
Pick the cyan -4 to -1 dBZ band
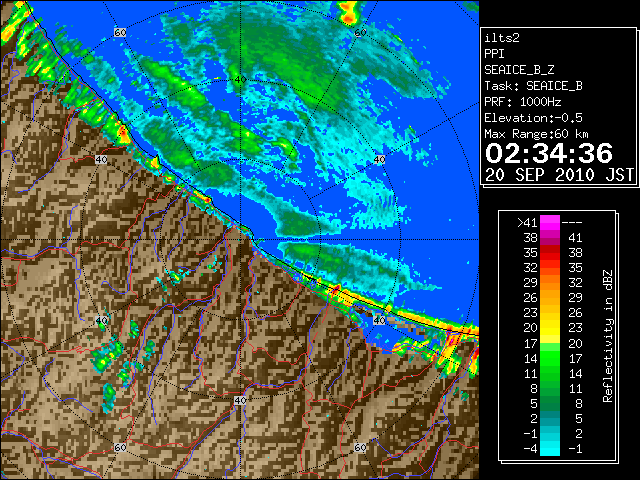pyautogui.click(x=550, y=449)
